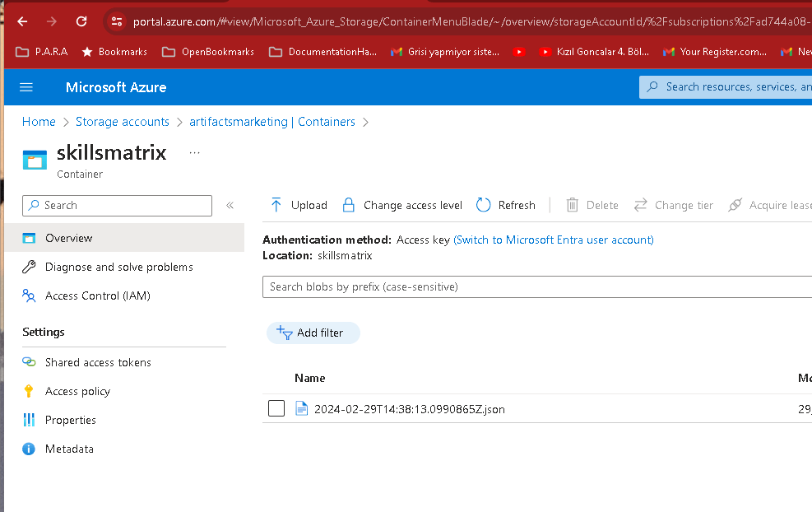Click Delete toolbar label
812x512 pixels.
602,205
